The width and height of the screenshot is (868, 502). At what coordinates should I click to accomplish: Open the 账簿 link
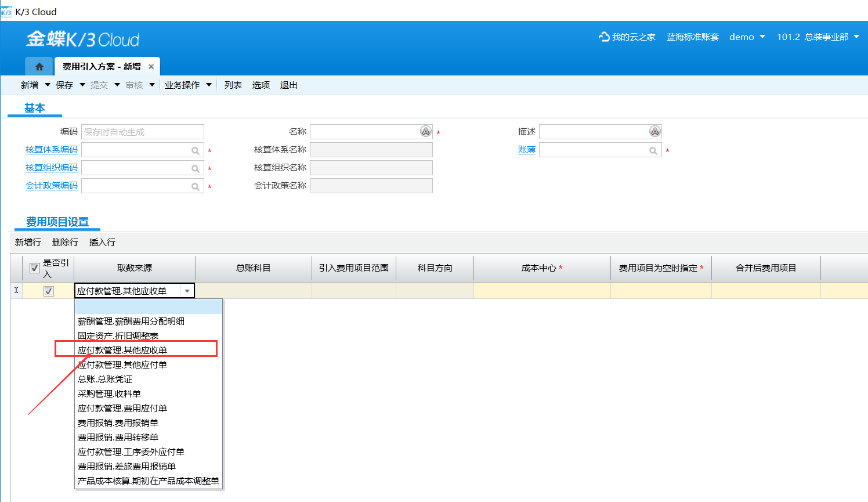click(x=527, y=150)
